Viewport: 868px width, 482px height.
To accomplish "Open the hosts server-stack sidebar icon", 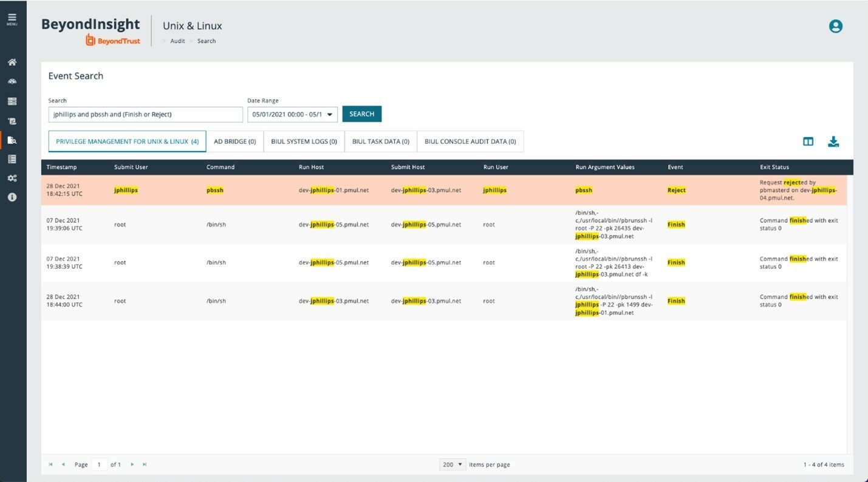I will tap(12, 101).
